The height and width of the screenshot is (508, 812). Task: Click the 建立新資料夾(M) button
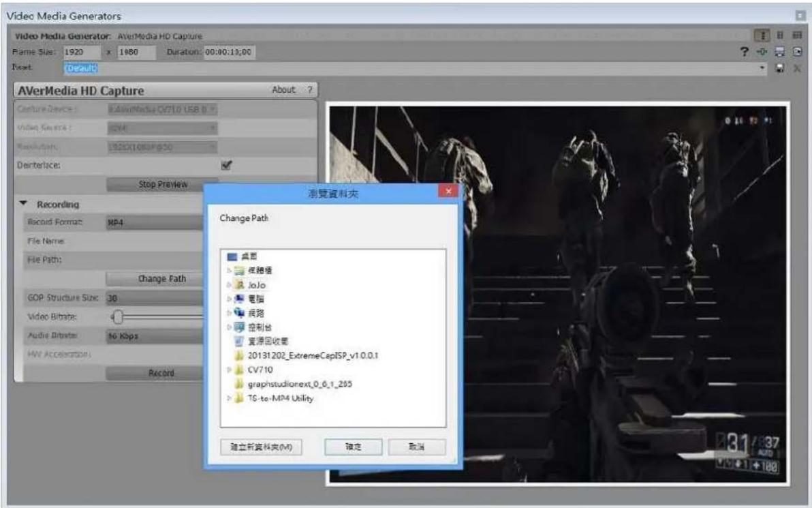(x=261, y=447)
